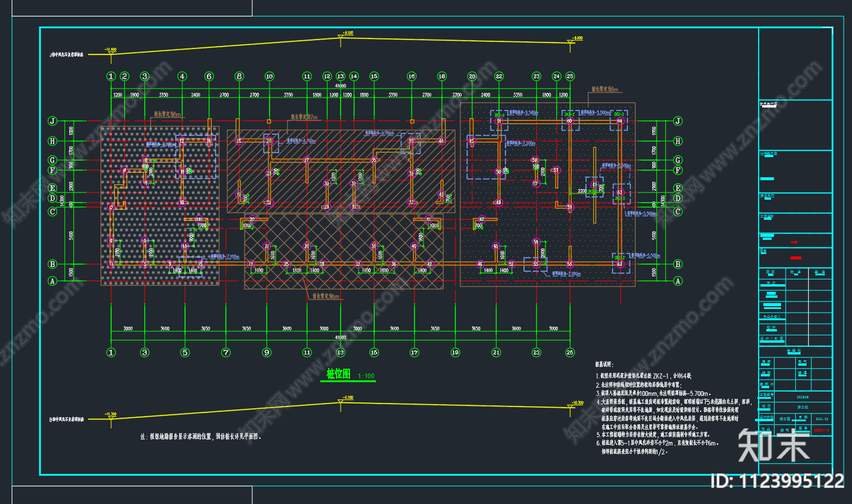Screen dimensions: 852x504
Task: Select green axis bubble 14 in the top grid row
Action: click(x=354, y=76)
